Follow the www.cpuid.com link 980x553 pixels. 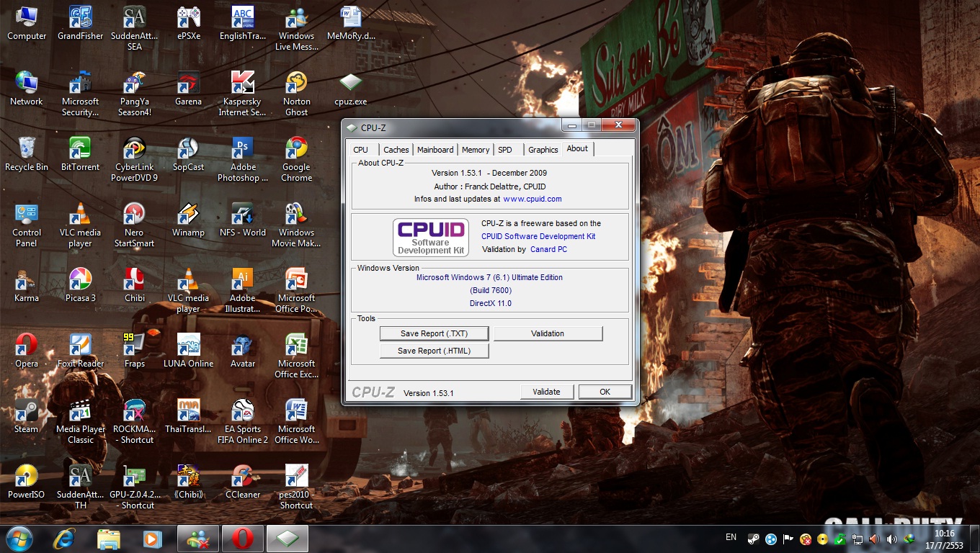[533, 199]
